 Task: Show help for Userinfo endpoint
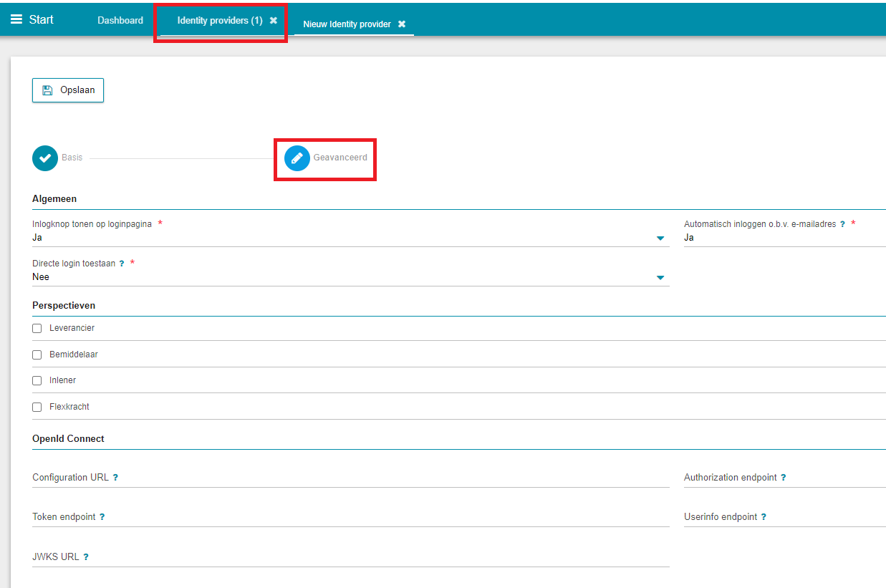coord(764,517)
